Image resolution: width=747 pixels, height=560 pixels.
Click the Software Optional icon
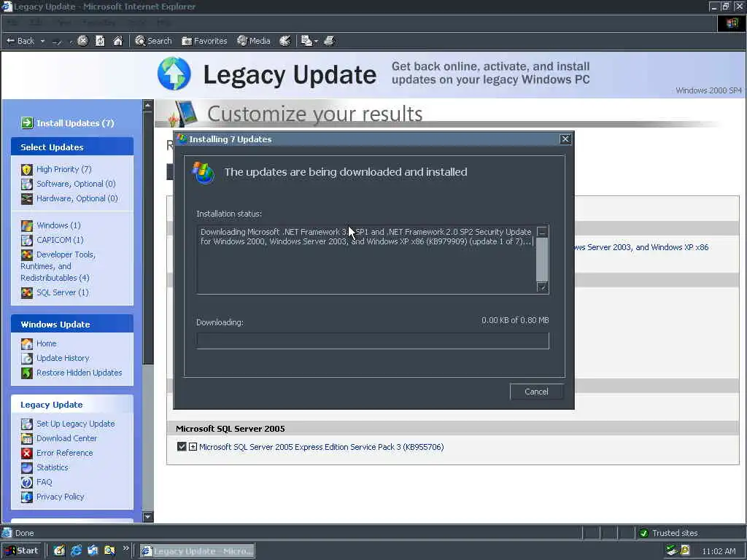(27, 184)
